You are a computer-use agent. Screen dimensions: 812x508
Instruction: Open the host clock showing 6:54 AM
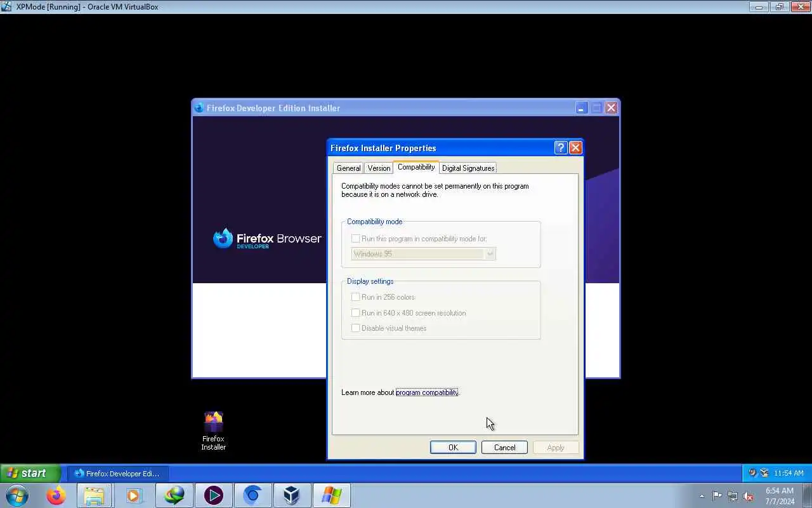point(779,496)
